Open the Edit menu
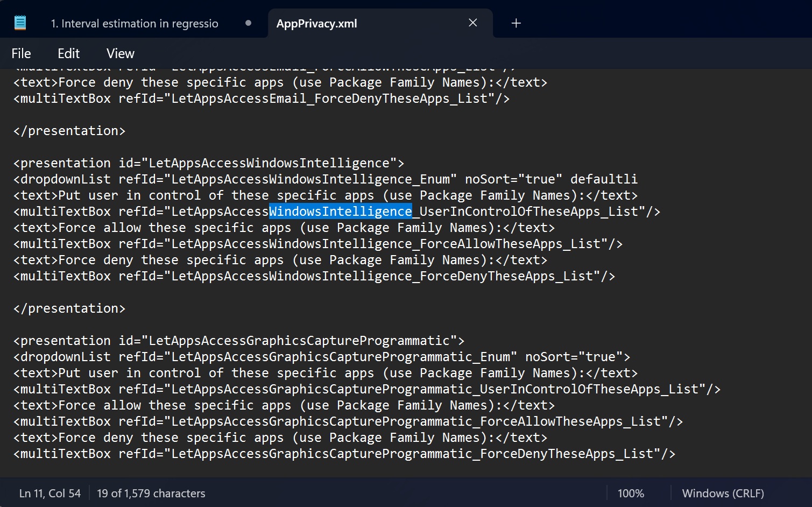Screen dimensions: 812x507 click(x=68, y=54)
